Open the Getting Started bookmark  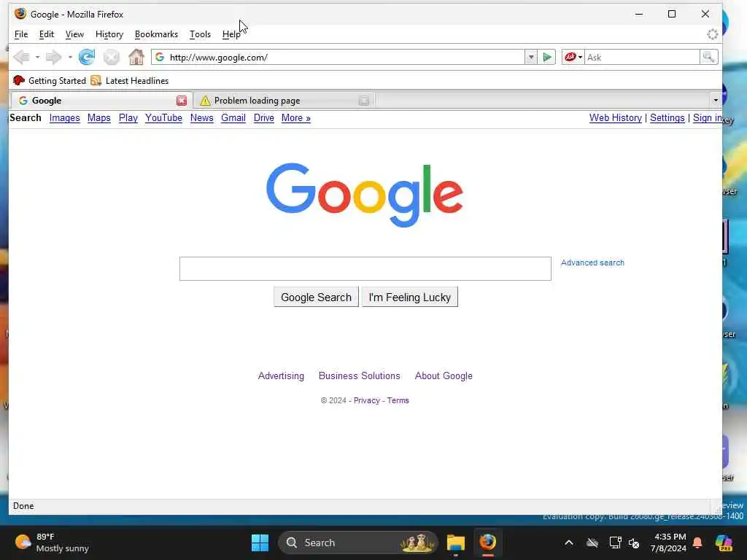point(50,80)
